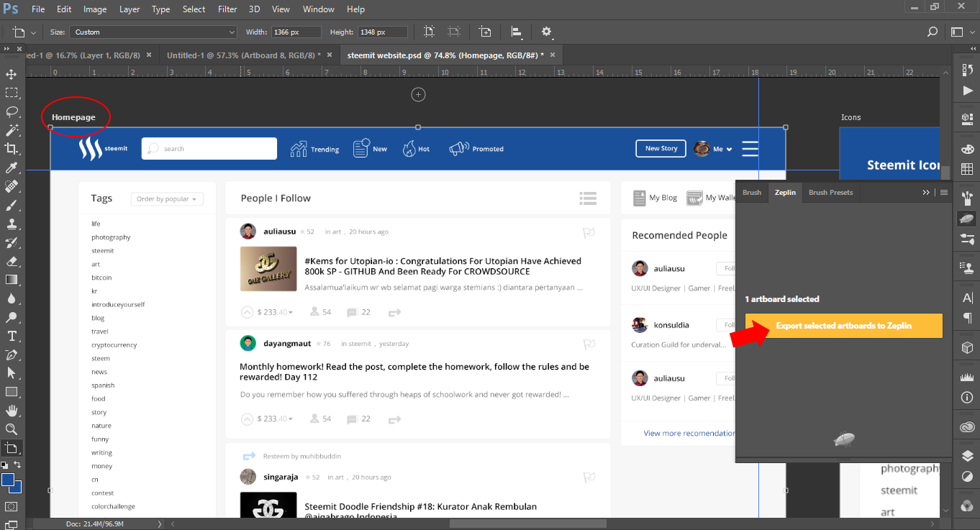Select the Crop tool
This screenshot has height=530, width=980.
click(x=12, y=149)
